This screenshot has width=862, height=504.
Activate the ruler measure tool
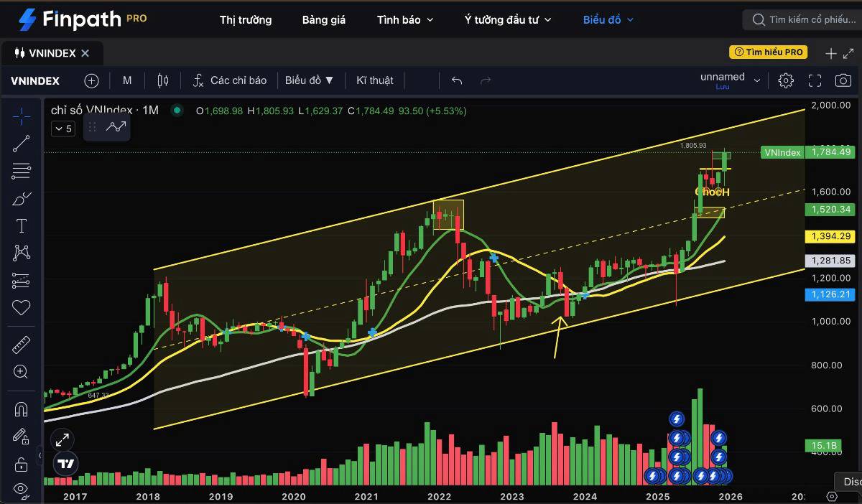point(22,345)
